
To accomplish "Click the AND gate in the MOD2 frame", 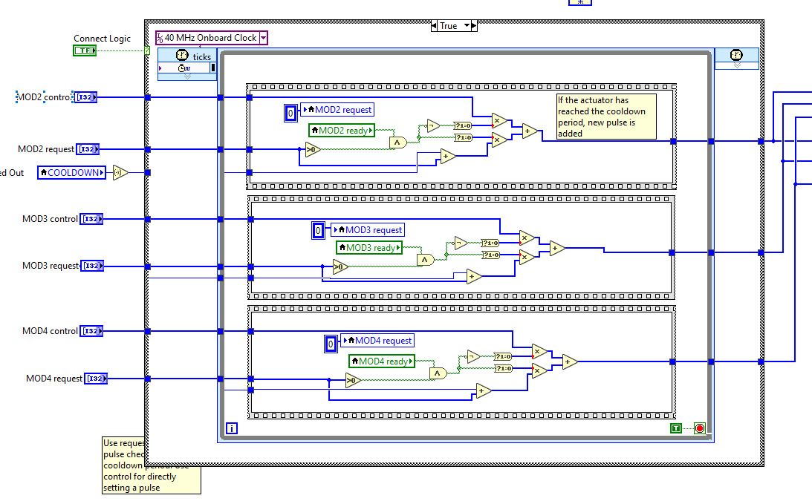I will tap(399, 142).
